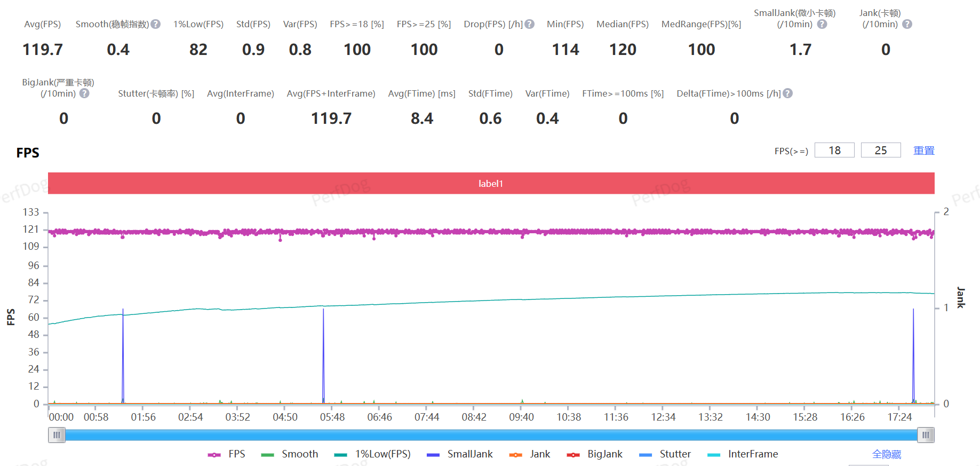Click left handle of time range slider
Screen dimensions: 980x466
pyautogui.click(x=57, y=435)
